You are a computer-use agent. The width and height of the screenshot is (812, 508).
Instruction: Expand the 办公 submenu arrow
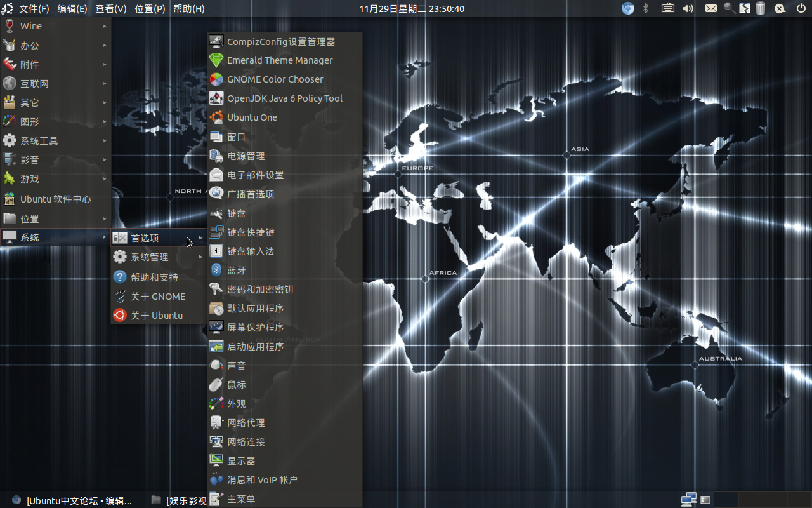104,45
